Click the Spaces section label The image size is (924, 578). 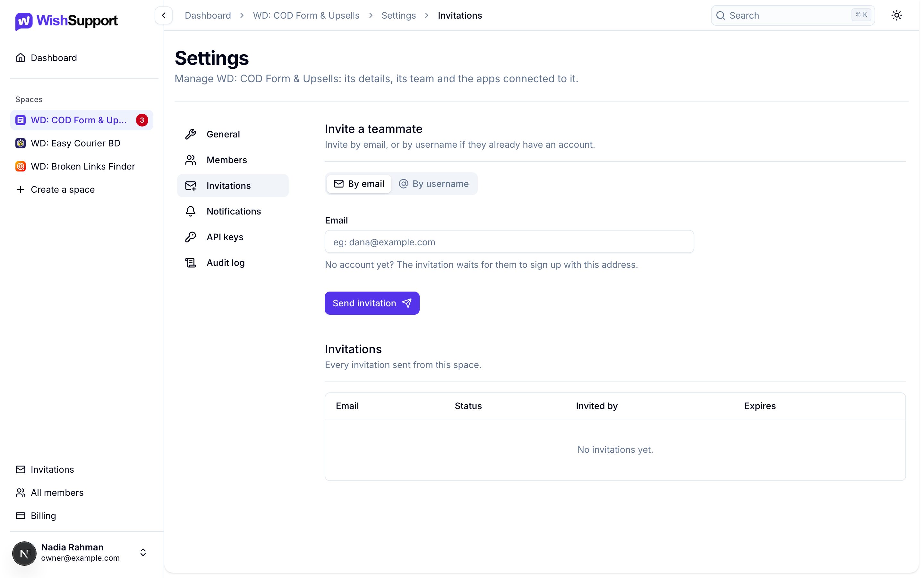click(x=29, y=100)
